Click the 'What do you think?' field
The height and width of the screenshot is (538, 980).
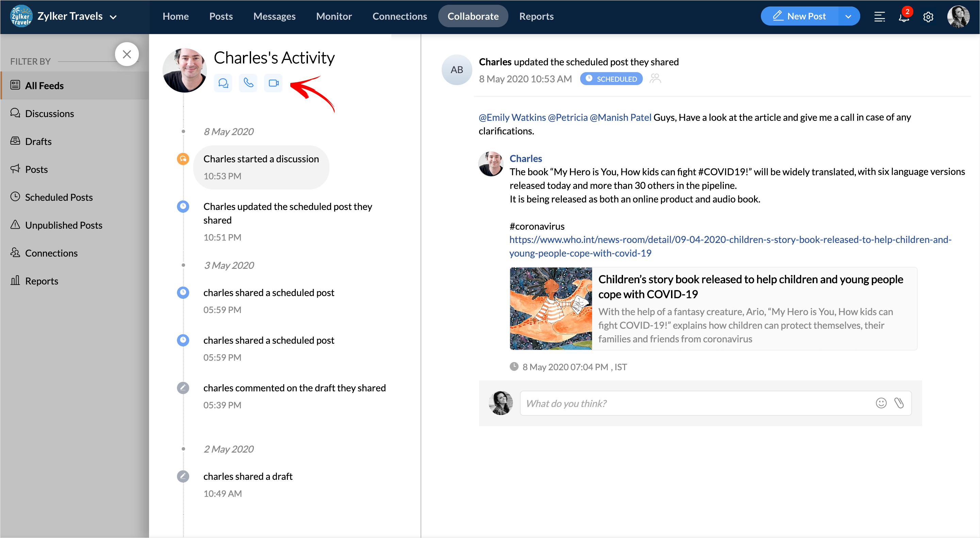(696, 403)
